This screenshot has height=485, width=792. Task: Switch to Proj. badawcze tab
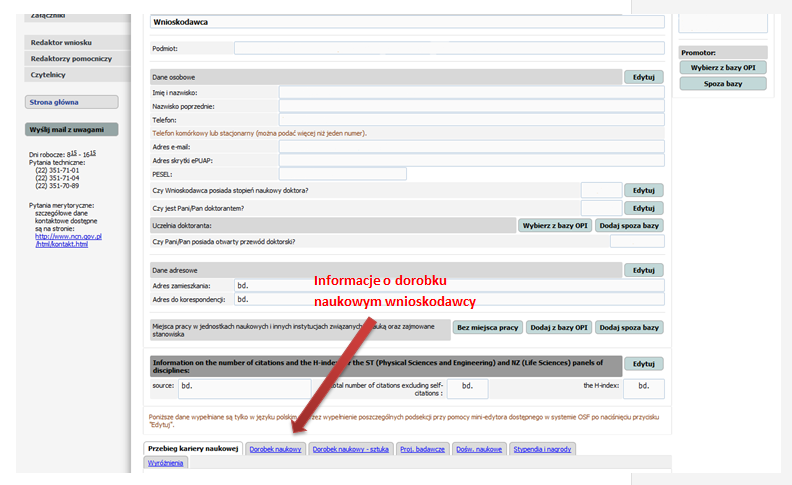click(422, 449)
